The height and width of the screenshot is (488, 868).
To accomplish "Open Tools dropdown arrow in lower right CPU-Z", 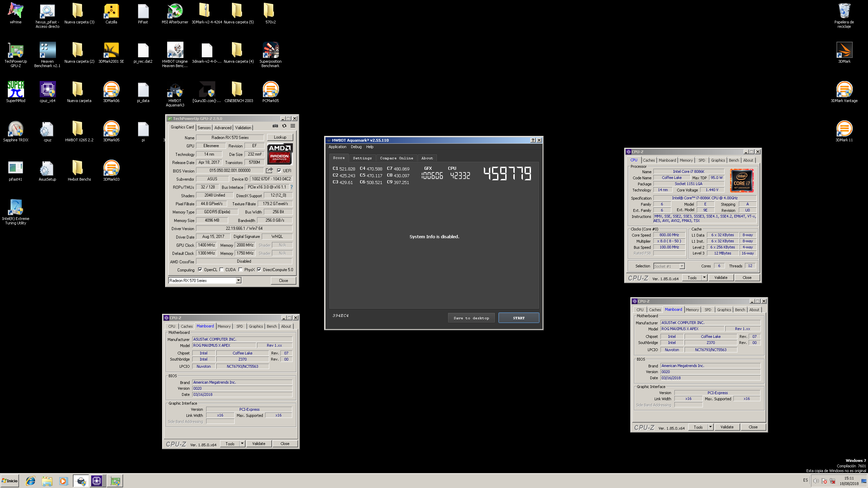I will click(x=710, y=427).
